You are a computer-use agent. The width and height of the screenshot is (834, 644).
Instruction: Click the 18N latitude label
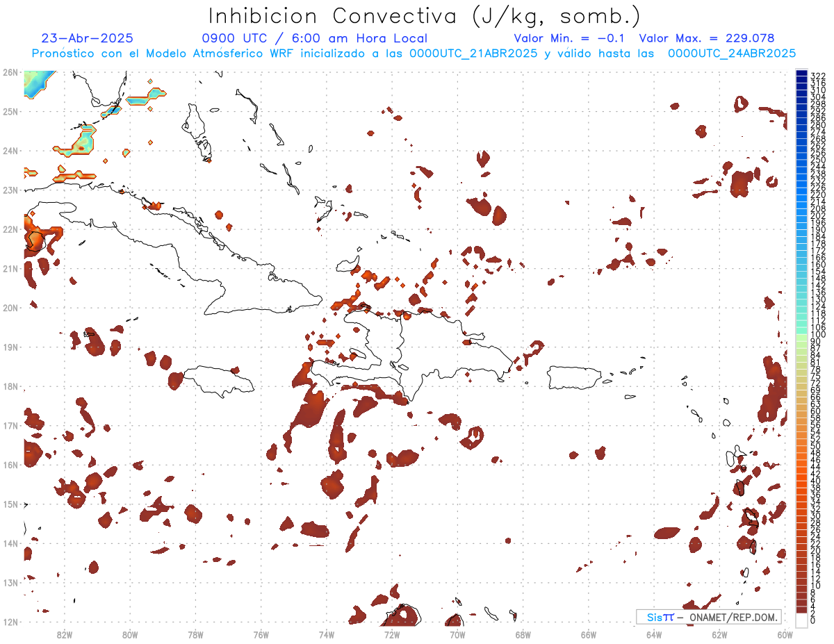click(10, 386)
